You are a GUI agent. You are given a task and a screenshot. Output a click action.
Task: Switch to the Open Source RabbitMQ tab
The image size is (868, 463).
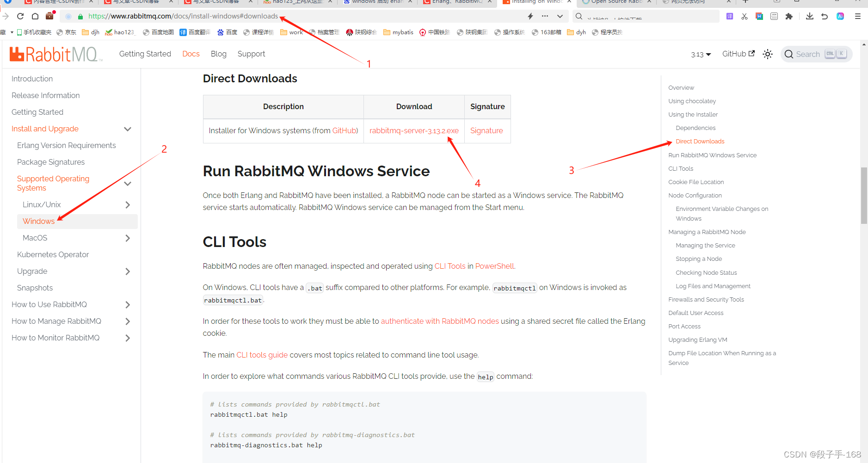click(x=617, y=2)
